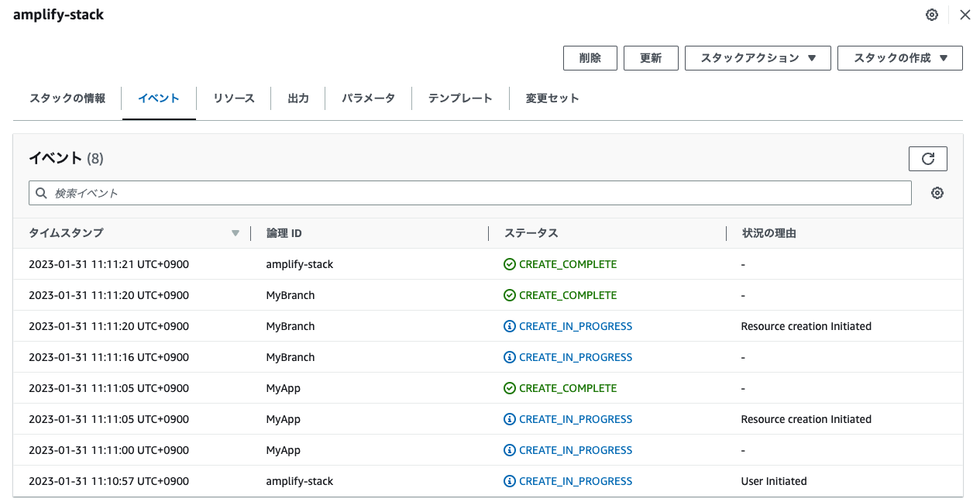This screenshot has width=980, height=502.
Task: Click the info icon on the 11:10:57 row
Action: pyautogui.click(x=510, y=481)
